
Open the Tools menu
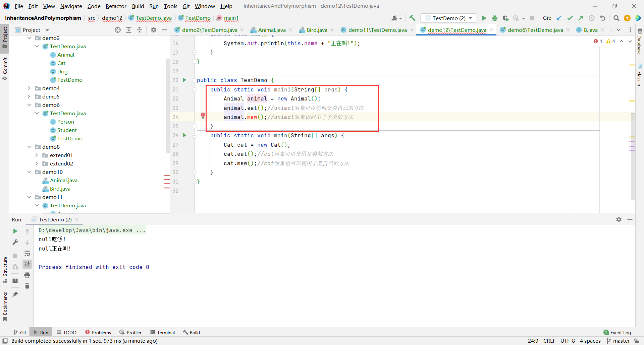point(170,6)
